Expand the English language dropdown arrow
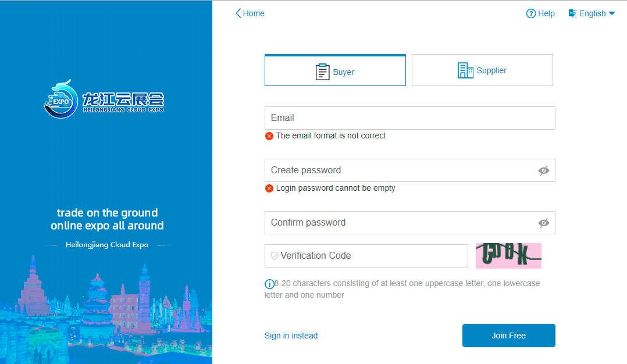Screen dimensions: 627x364 click(x=612, y=13)
